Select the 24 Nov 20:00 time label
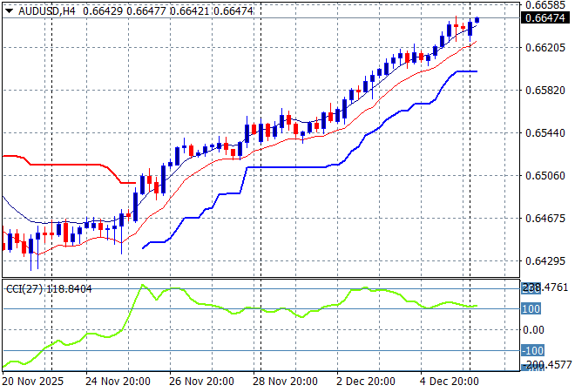575x392 pixels. [119, 381]
